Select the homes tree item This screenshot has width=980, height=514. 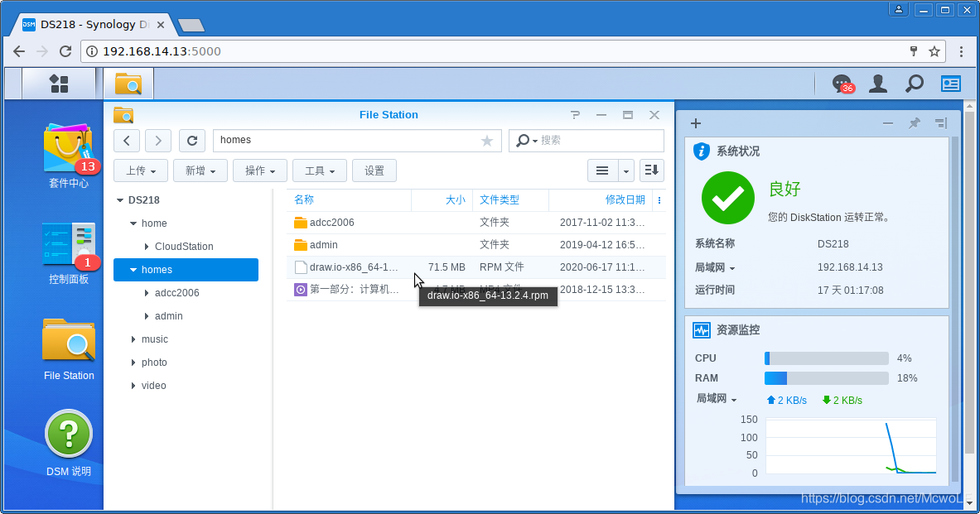[186, 270]
